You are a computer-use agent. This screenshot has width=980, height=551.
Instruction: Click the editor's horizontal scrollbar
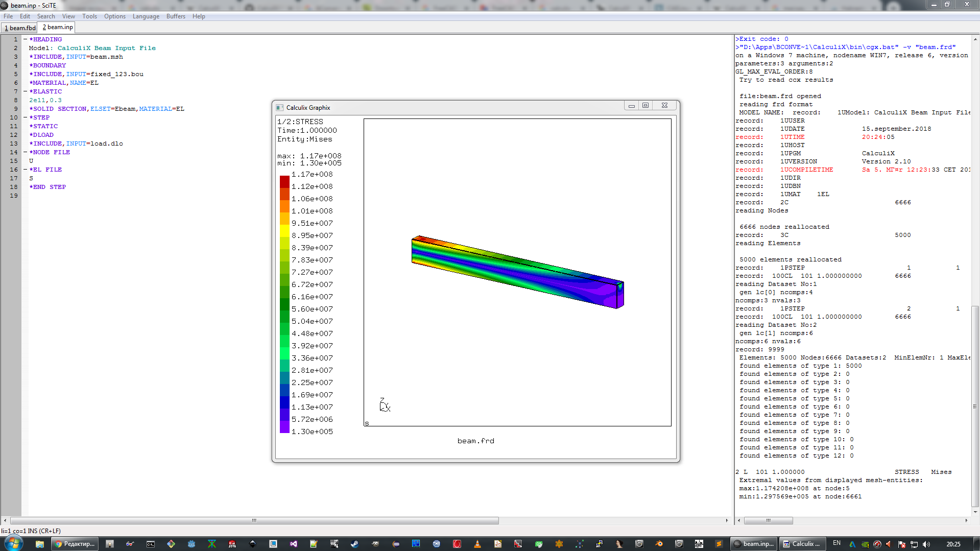[254, 520]
